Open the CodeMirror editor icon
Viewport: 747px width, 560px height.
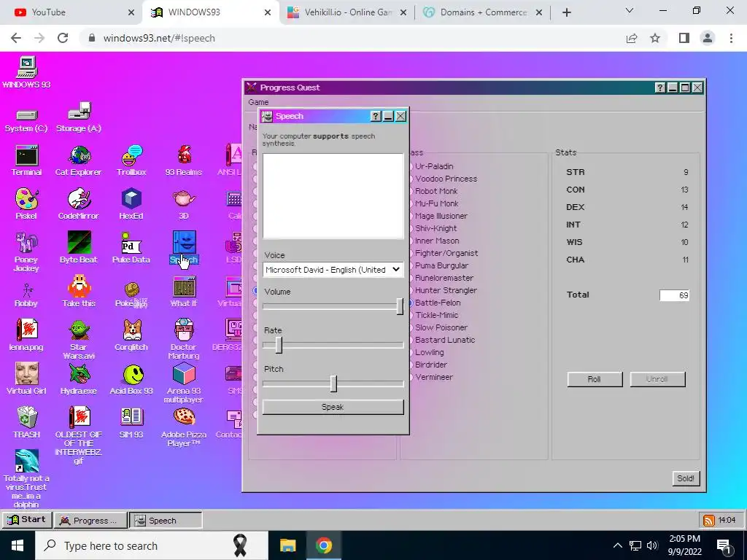(x=79, y=204)
